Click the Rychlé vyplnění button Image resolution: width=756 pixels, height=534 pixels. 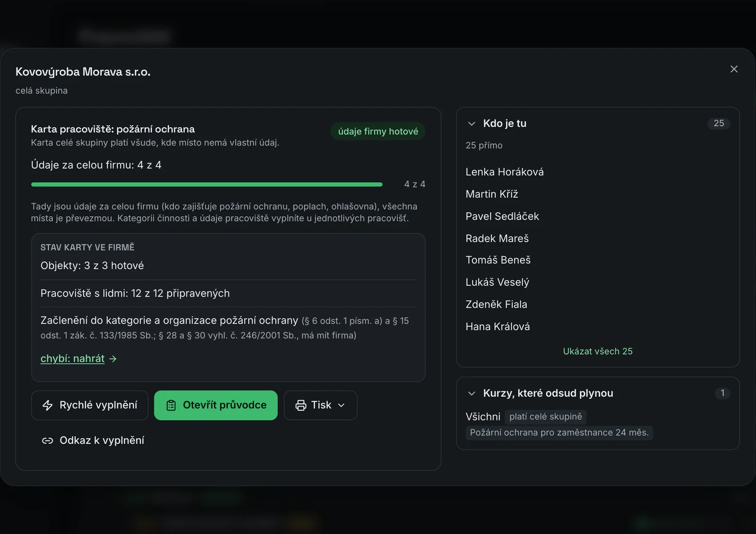90,405
